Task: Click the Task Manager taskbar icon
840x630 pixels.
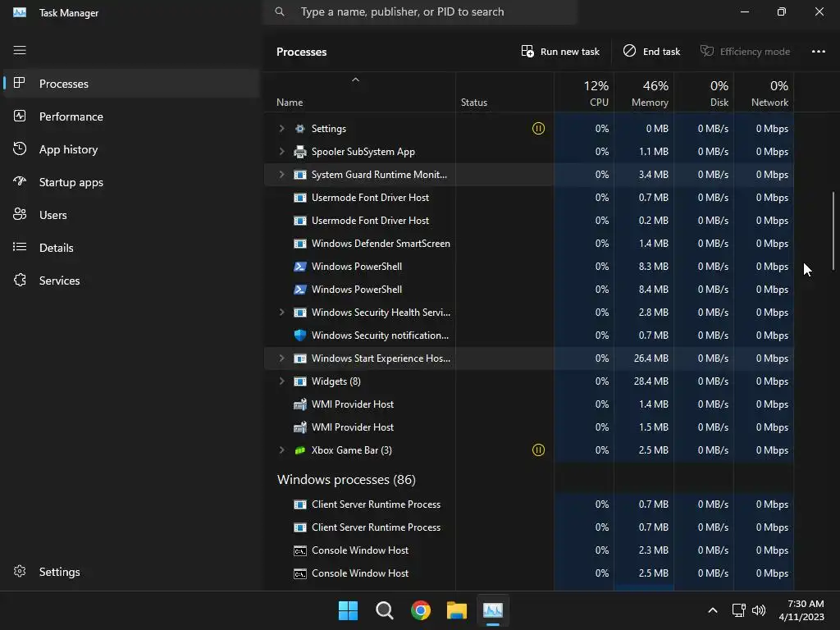Action: coord(493,610)
